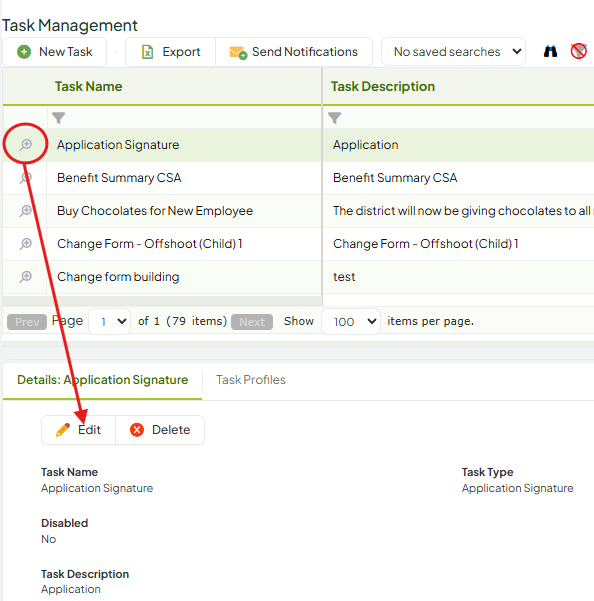This screenshot has width=594, height=601.
Task: Open the page number dropdown
Action: (x=110, y=321)
